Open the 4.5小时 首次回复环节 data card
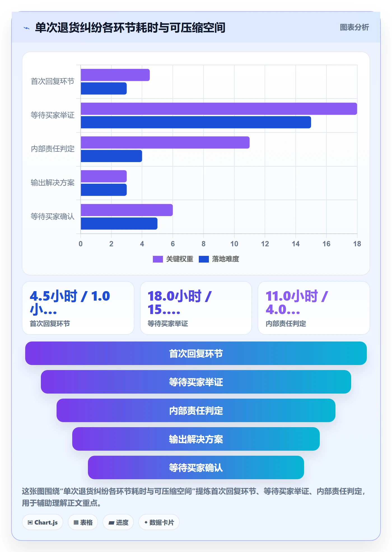 click(78, 308)
